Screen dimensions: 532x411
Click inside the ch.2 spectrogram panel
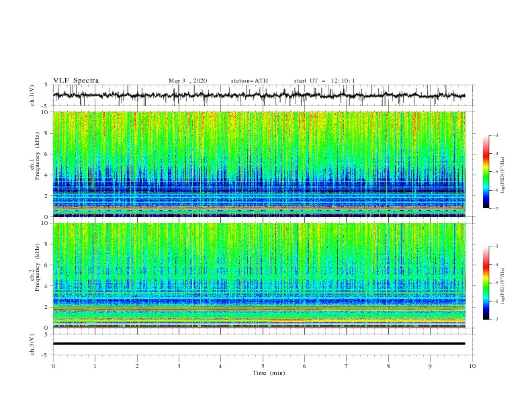pos(259,275)
